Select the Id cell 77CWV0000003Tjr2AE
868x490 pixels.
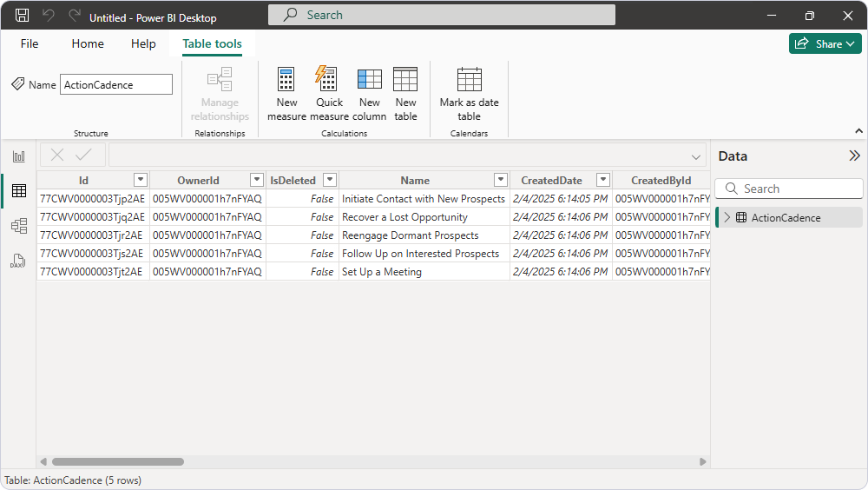(x=93, y=235)
